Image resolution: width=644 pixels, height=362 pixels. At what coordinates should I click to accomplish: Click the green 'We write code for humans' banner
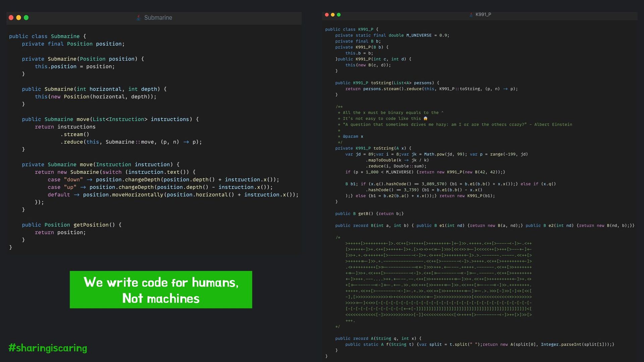click(161, 290)
